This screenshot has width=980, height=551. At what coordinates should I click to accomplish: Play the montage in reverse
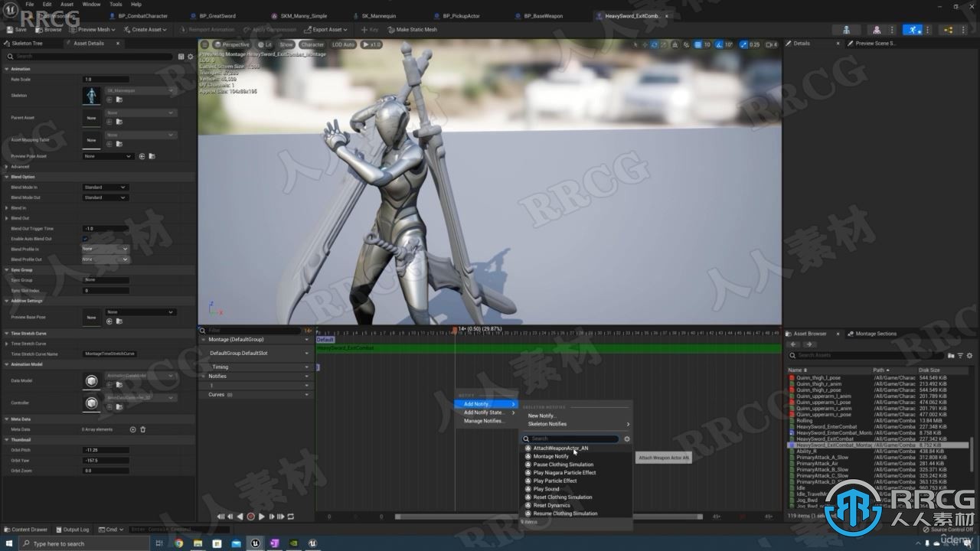click(x=240, y=517)
